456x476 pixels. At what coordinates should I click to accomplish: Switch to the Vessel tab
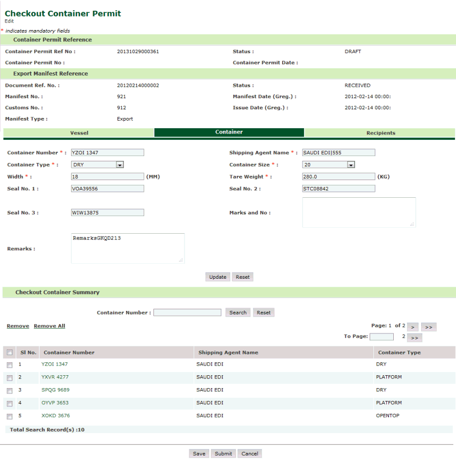coord(79,132)
